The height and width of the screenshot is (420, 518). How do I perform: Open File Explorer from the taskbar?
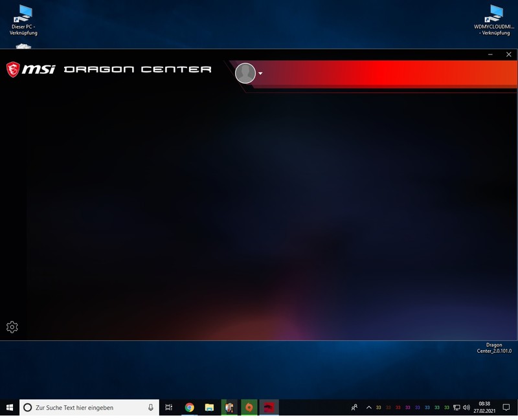click(209, 408)
